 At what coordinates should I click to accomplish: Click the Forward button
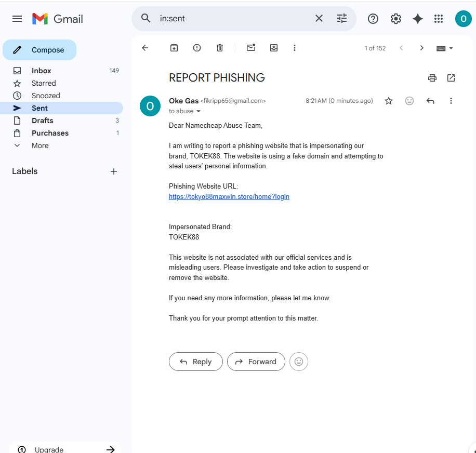[x=256, y=362]
